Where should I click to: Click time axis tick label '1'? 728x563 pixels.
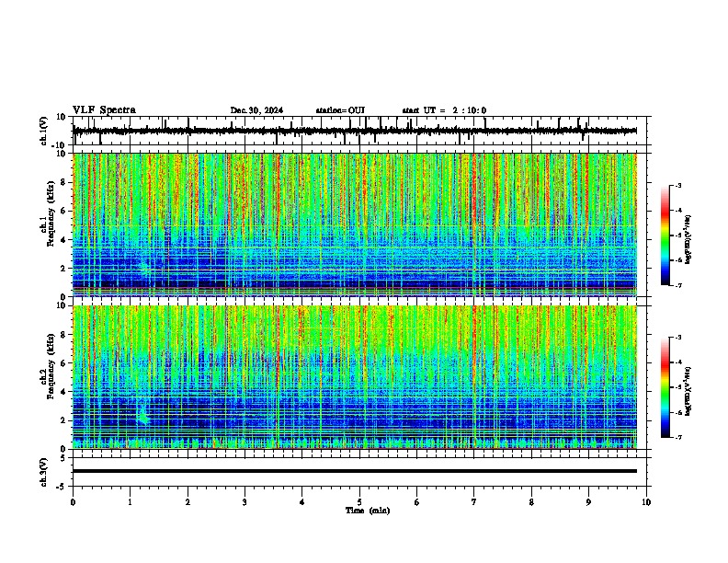pos(130,502)
